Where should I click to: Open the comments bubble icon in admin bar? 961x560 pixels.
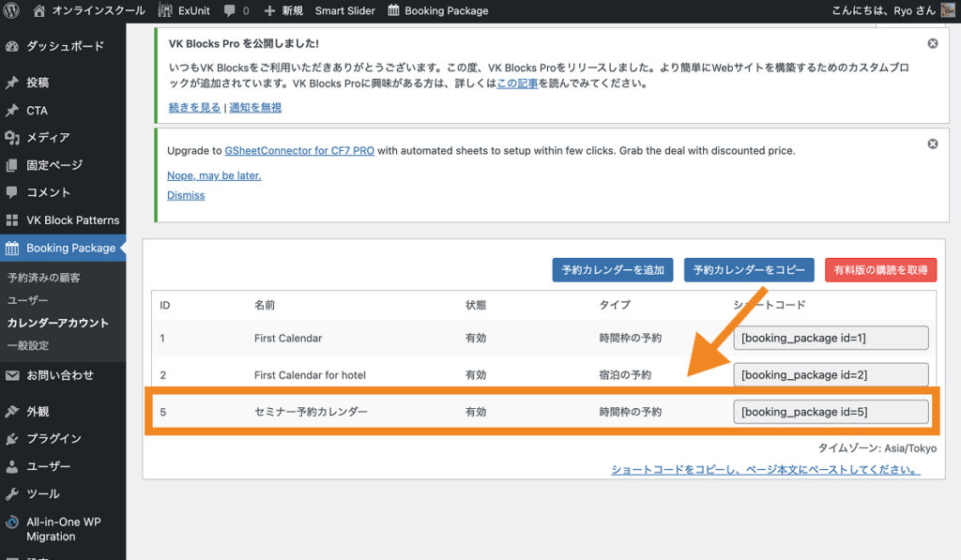click(230, 10)
